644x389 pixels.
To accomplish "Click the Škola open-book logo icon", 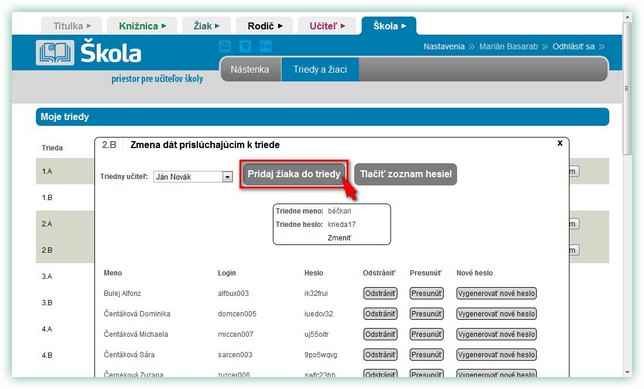I will (55, 53).
